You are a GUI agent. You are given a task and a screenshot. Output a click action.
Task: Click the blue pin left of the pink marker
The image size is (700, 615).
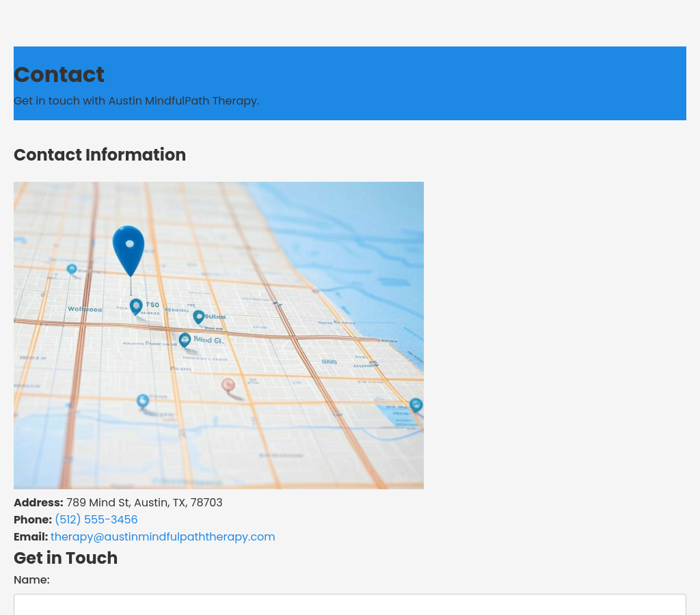click(x=143, y=401)
